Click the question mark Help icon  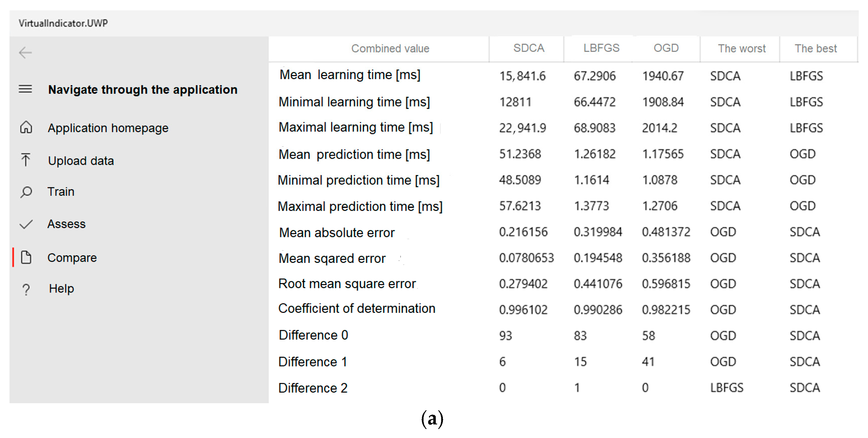26,289
